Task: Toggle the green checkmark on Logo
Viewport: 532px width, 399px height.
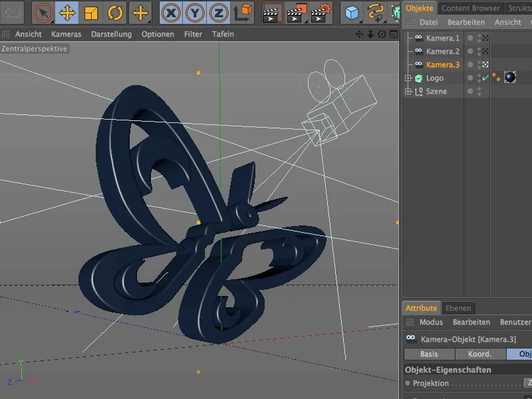Action: 485,78
